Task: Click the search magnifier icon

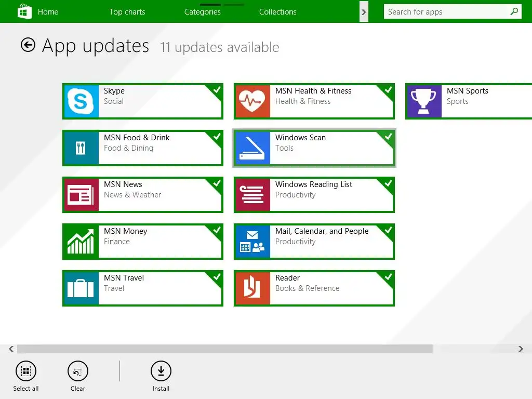Action: coord(514,11)
